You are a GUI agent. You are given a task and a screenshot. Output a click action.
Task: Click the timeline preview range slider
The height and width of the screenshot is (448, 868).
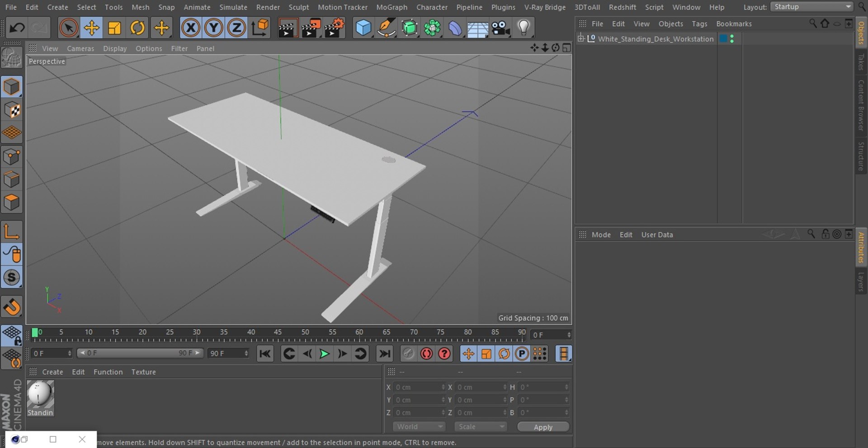[140, 353]
